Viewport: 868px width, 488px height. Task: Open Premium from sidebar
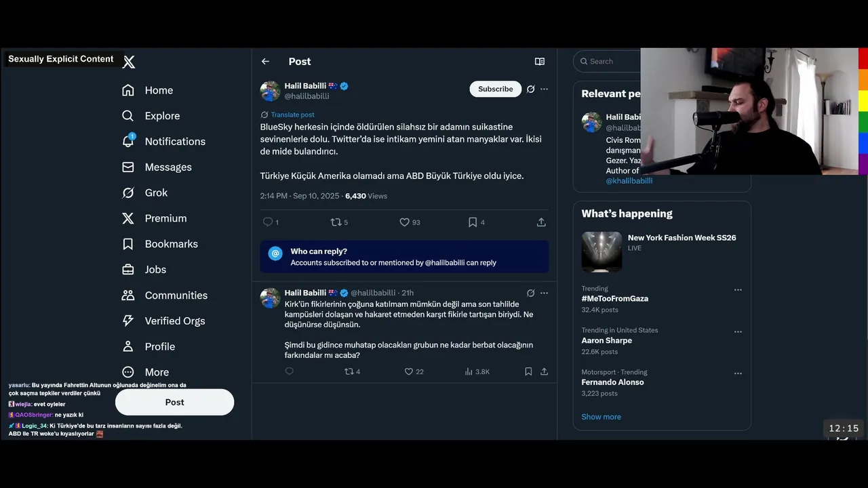154,218
